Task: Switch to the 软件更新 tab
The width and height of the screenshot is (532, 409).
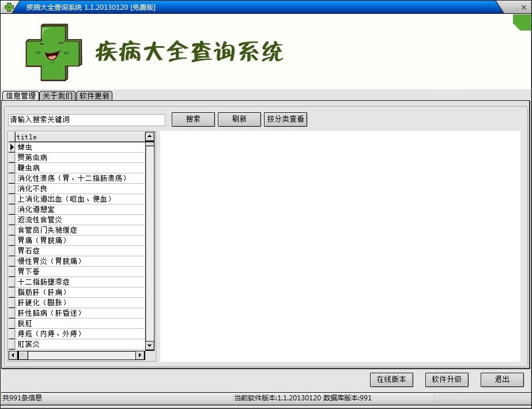Action: pyautogui.click(x=94, y=96)
